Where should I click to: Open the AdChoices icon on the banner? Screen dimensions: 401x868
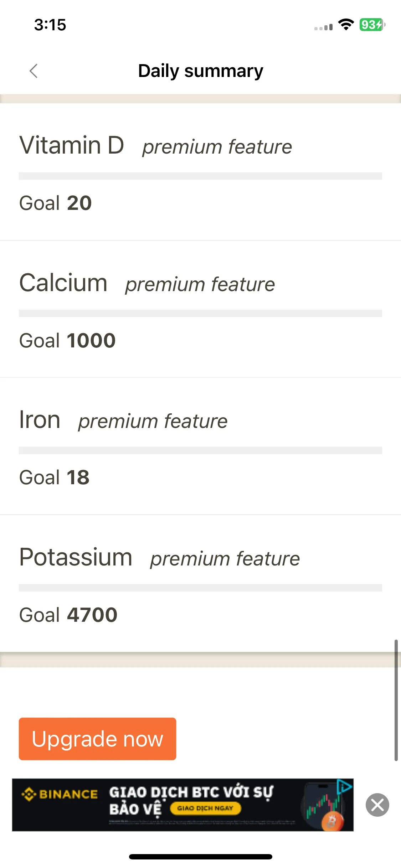coord(344,786)
